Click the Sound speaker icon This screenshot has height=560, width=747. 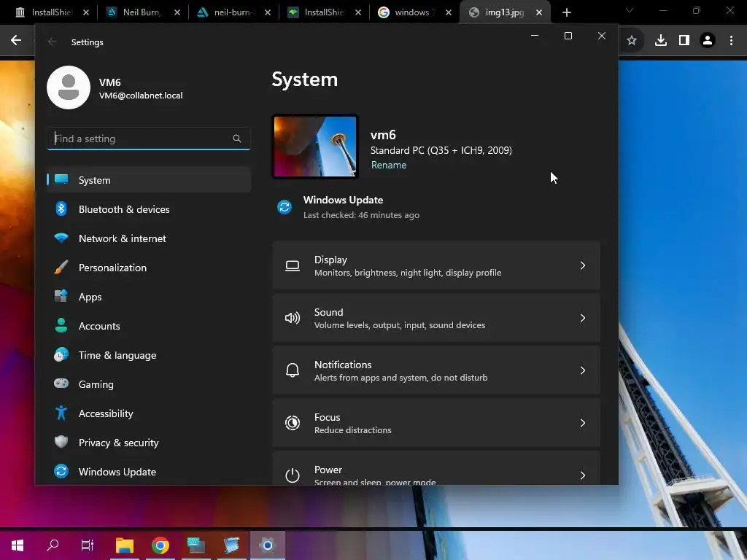[293, 318]
